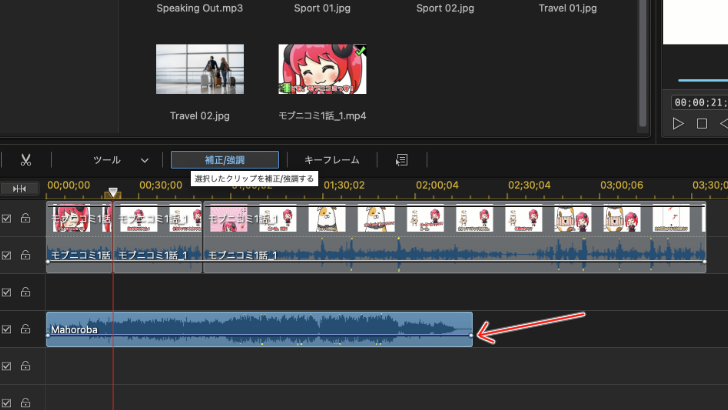Screen dimensions: 728x410
Task: Click the Mahoroba clip end volume keypoint
Action: tap(471, 335)
